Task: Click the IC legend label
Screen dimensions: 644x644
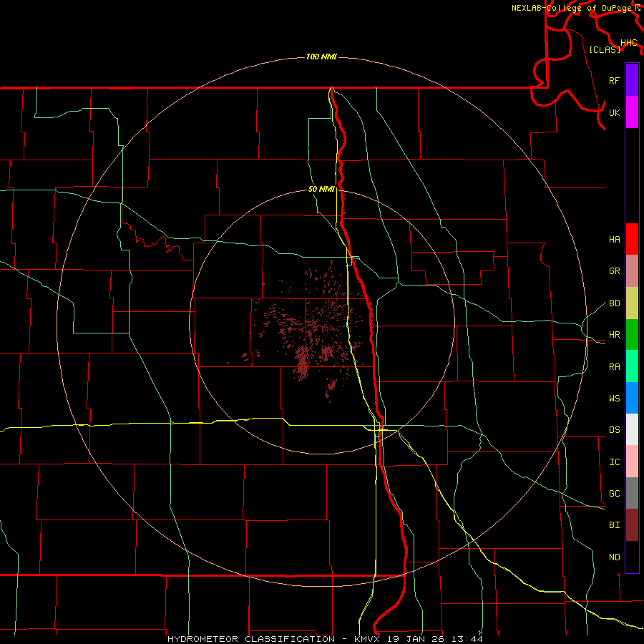Action: click(614, 462)
